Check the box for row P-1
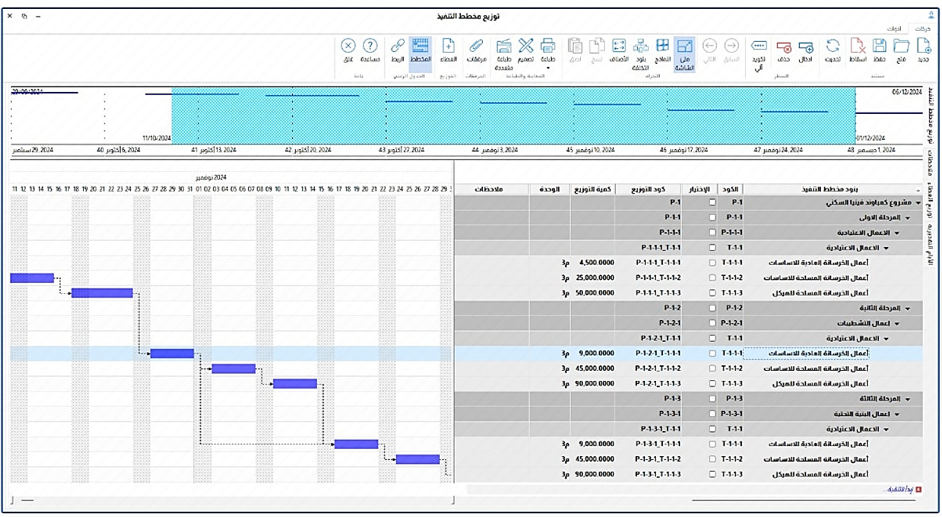The image size is (942, 517). click(x=711, y=202)
